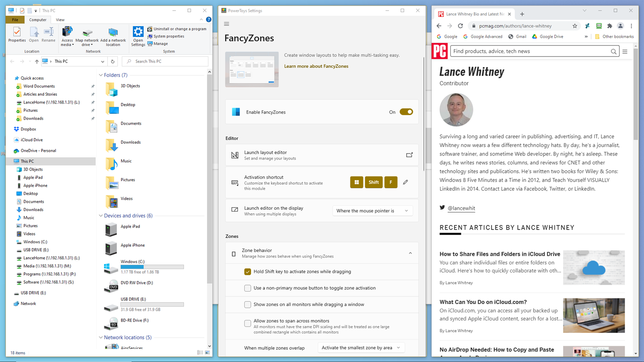Open new Chrome tab
644x362 pixels.
tap(522, 14)
